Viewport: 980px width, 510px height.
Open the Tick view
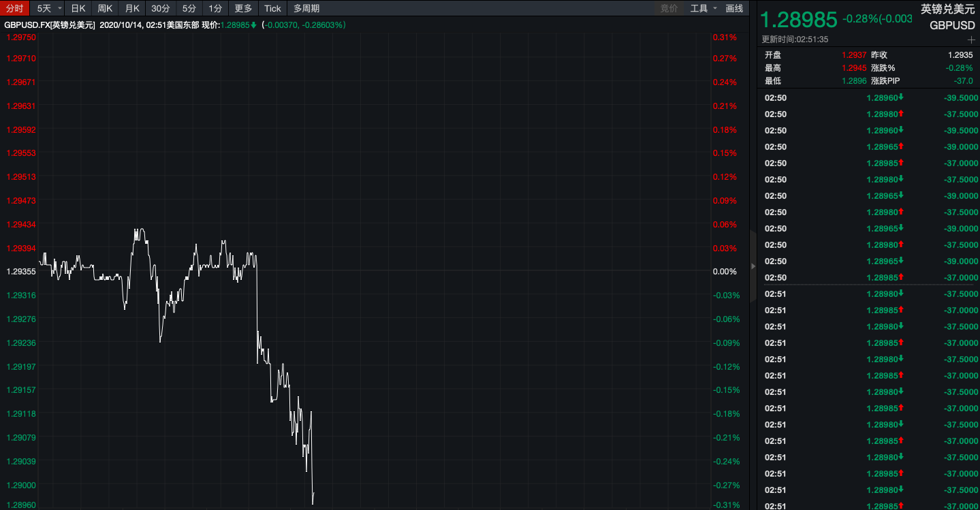tap(272, 8)
